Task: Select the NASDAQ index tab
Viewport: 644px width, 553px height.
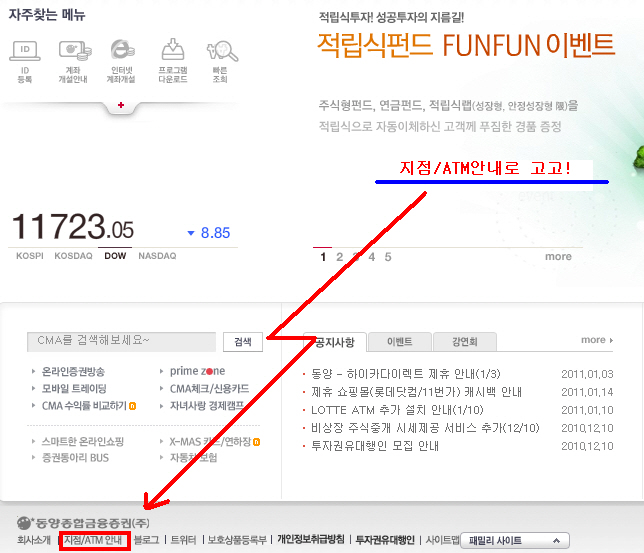Action: [157, 256]
